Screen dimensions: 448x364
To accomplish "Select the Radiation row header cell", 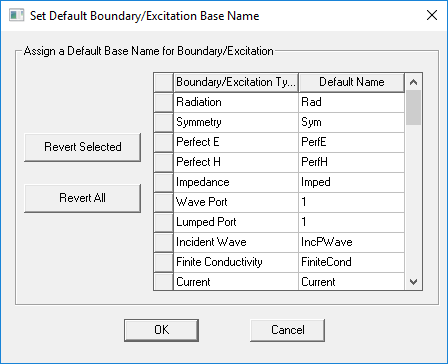I will [x=164, y=102].
